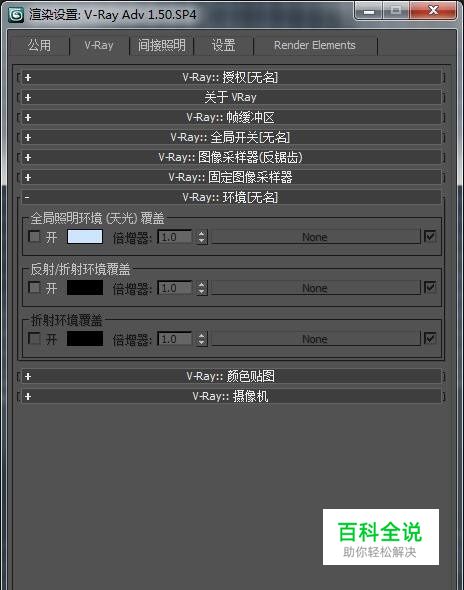Click the None map button for skylight

pos(315,237)
